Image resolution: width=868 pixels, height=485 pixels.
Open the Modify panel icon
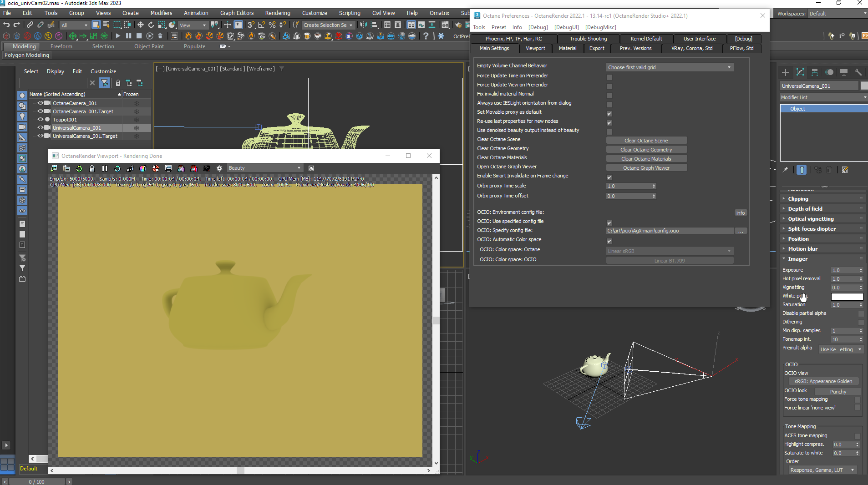coord(800,72)
